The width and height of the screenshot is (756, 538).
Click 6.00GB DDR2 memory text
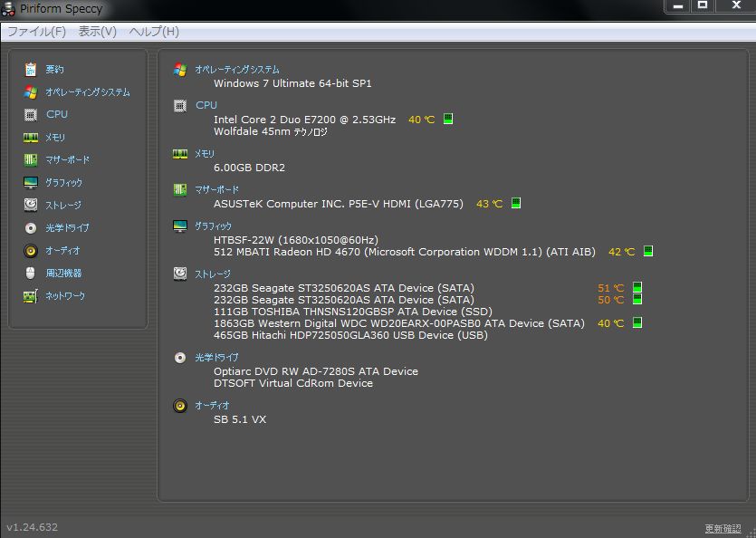coord(249,168)
